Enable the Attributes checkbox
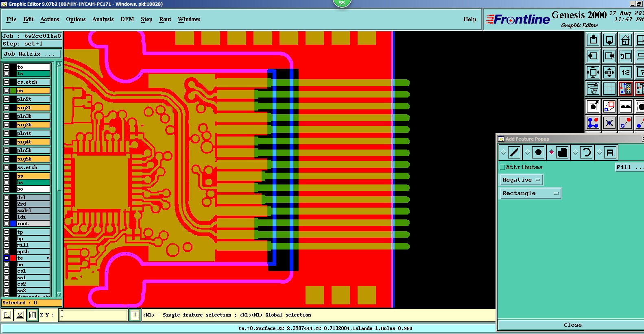This screenshot has height=334, width=644. click(x=502, y=167)
